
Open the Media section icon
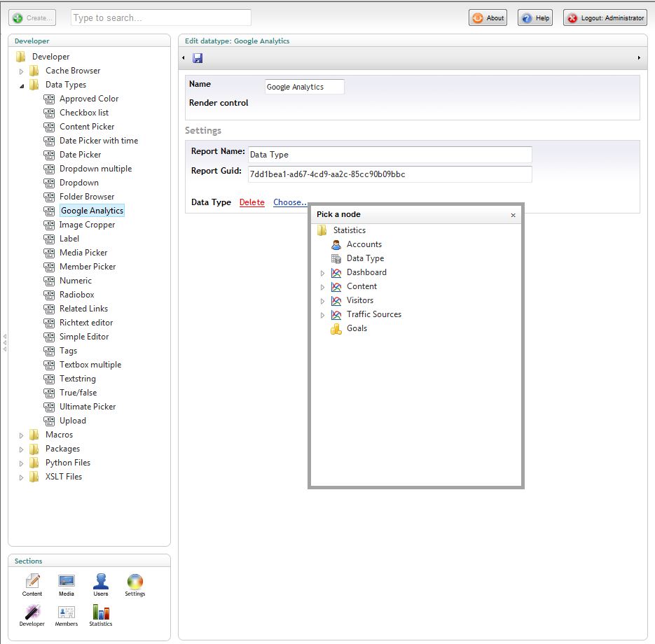[67, 582]
